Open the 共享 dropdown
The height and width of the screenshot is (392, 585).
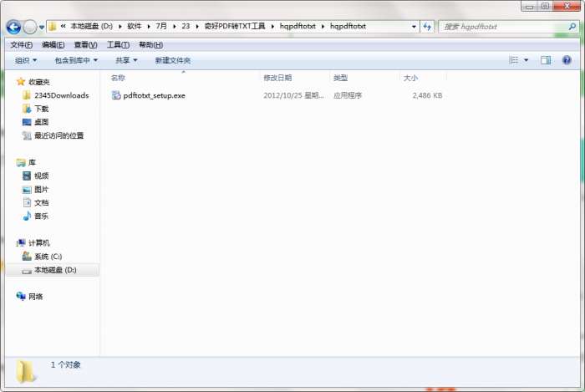pos(126,60)
